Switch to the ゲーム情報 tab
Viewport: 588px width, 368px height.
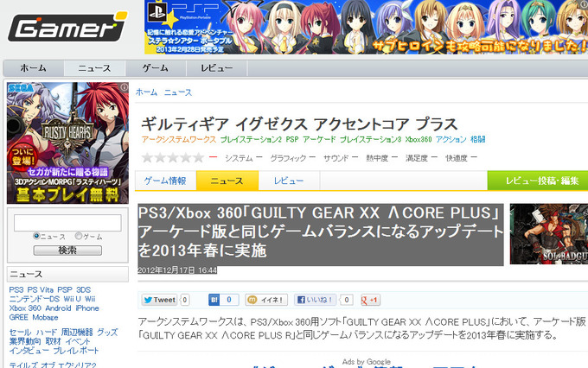tap(165, 181)
